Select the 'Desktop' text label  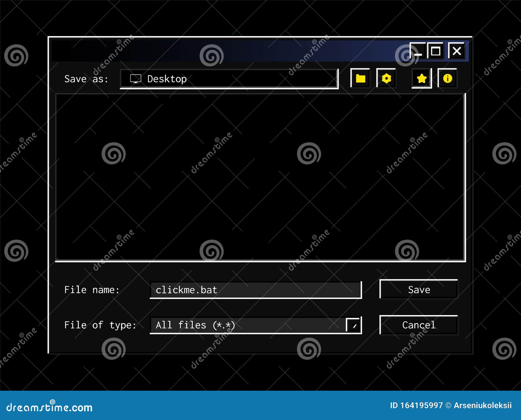click(167, 78)
